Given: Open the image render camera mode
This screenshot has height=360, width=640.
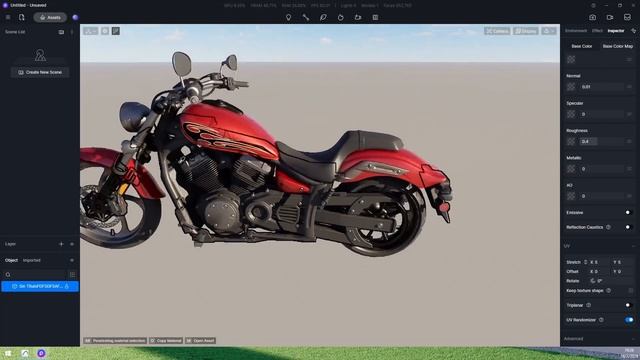Looking at the screenshot, I should [x=593, y=18].
